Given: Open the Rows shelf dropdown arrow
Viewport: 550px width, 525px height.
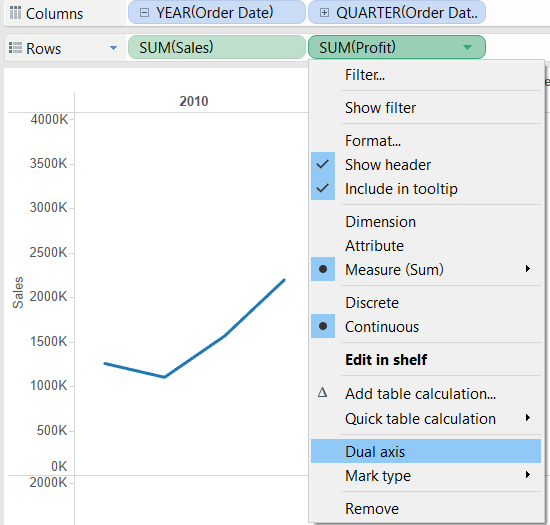Looking at the screenshot, I should coord(113,48).
